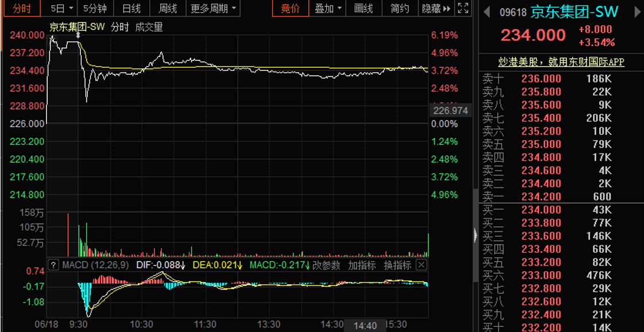Open the 东财国际APP promotional link
The image size is (644, 332).
pyautogui.click(x=561, y=61)
